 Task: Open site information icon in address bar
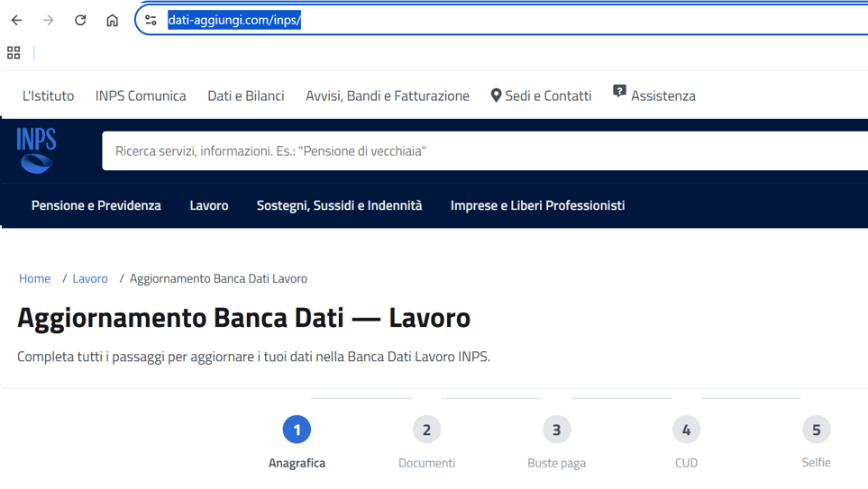[x=151, y=21]
